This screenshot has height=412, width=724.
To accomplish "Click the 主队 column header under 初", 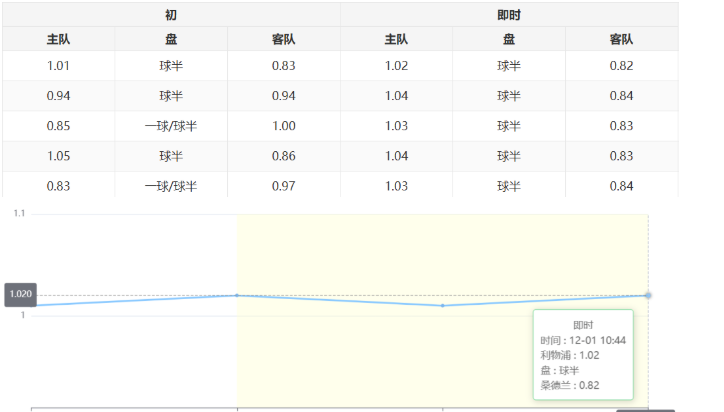I will coord(58,40).
